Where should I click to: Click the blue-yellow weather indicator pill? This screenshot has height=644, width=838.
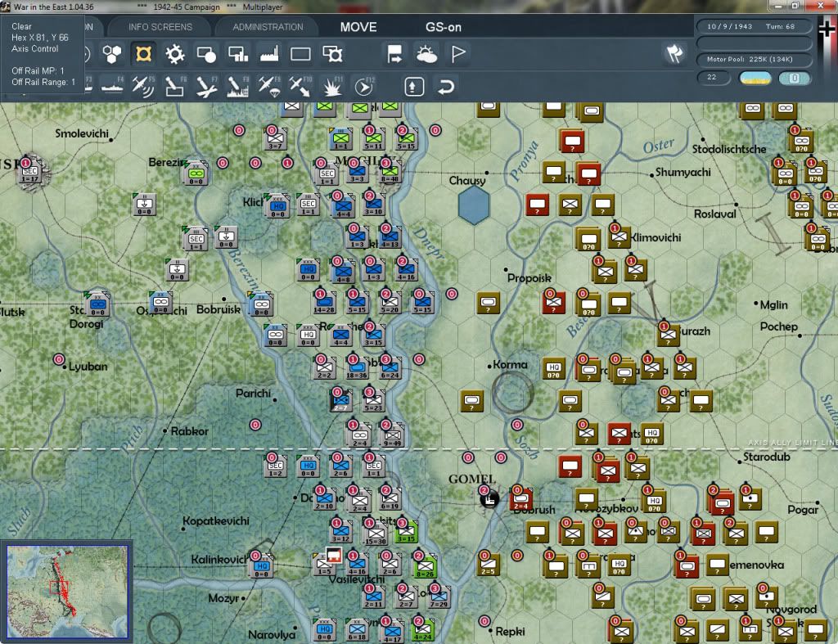pyautogui.click(x=755, y=78)
